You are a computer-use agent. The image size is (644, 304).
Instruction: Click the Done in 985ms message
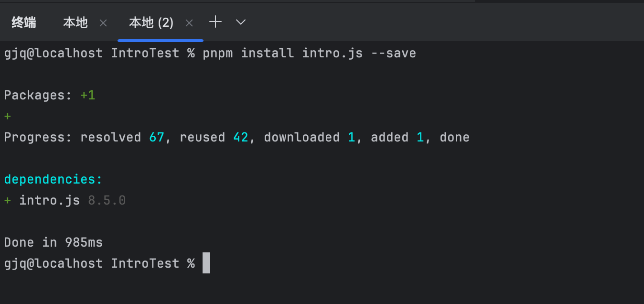click(x=54, y=242)
